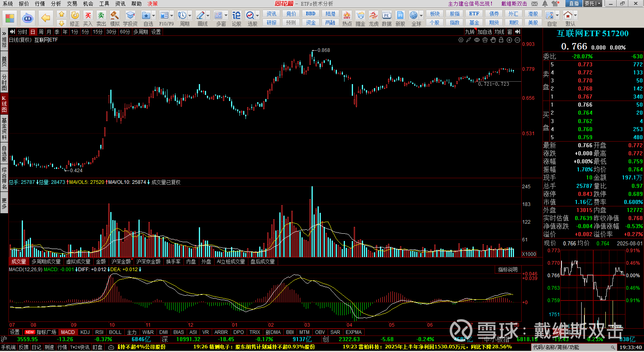Click the yellow back arrow icon
This screenshot has height=352, width=644.
tap(46, 18)
